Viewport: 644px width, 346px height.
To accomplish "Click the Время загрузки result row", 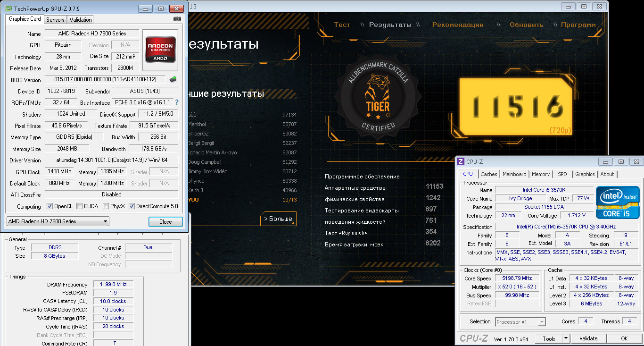I will coord(383,244).
